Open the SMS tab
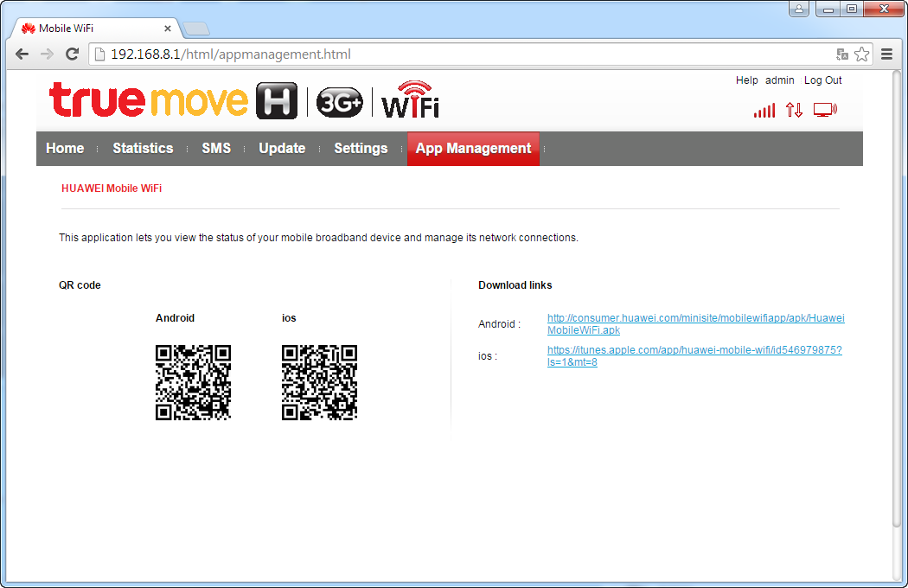 point(216,149)
